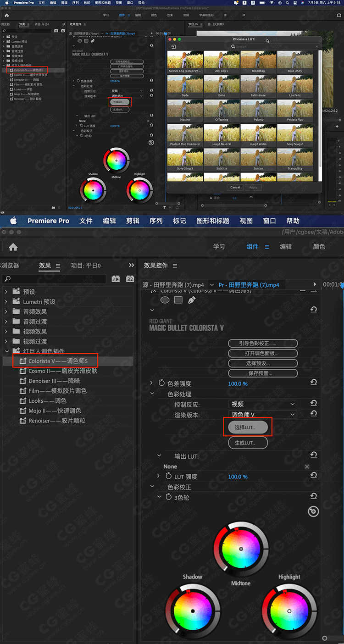The image size is (344, 644).
Task: Click the Wi-Fi icon in the macOS menu bar
Action: click(272, 3)
